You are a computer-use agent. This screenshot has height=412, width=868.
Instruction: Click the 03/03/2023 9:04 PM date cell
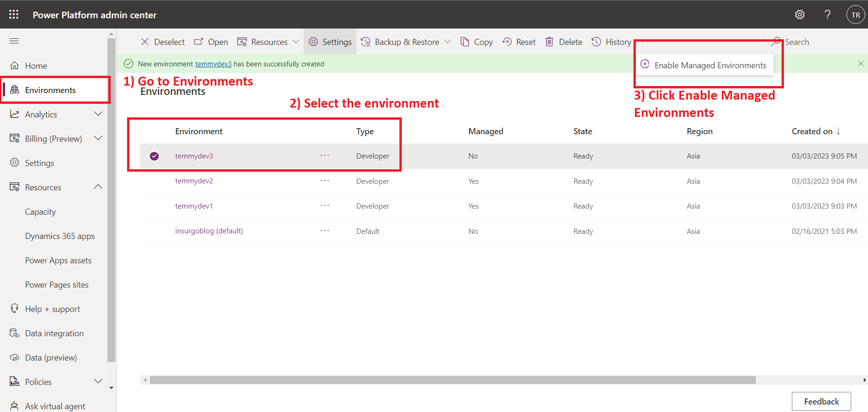tap(824, 181)
